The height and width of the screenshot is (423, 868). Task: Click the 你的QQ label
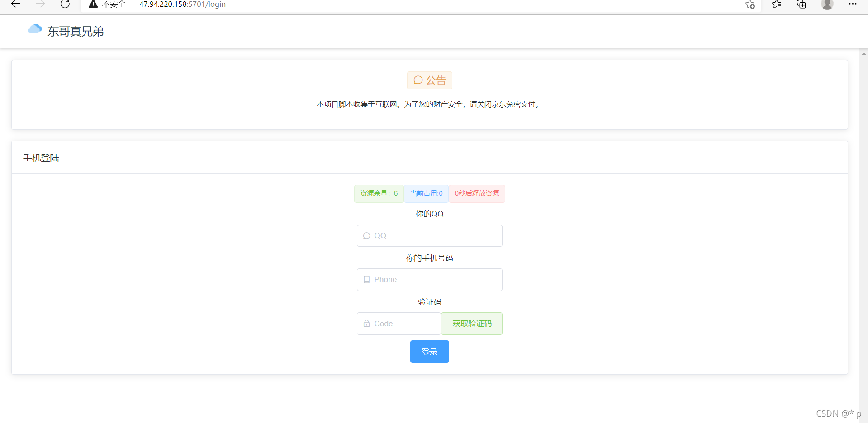click(x=430, y=214)
